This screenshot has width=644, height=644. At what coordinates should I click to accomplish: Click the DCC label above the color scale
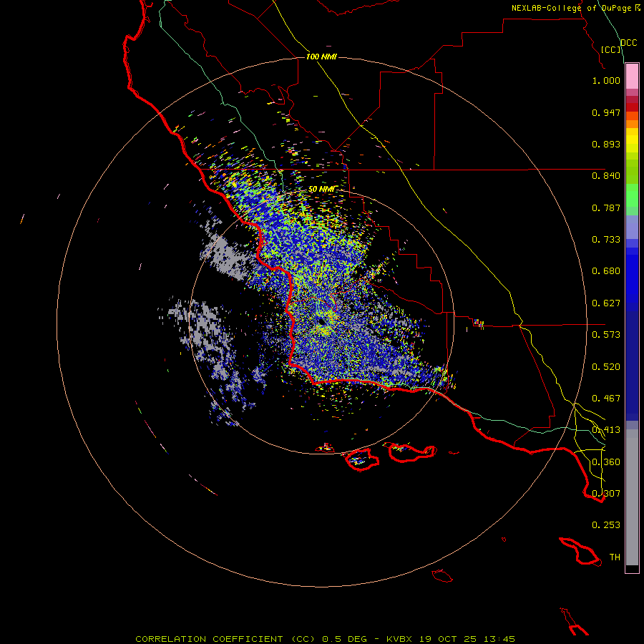(628, 43)
